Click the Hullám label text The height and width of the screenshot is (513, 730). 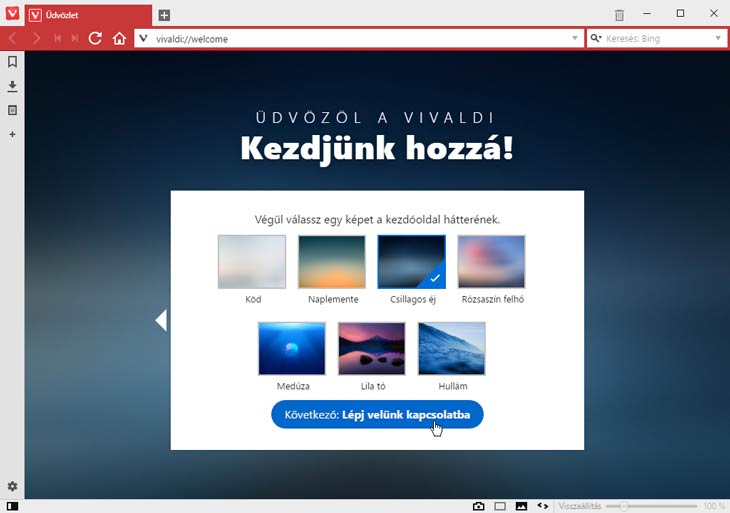(x=453, y=386)
